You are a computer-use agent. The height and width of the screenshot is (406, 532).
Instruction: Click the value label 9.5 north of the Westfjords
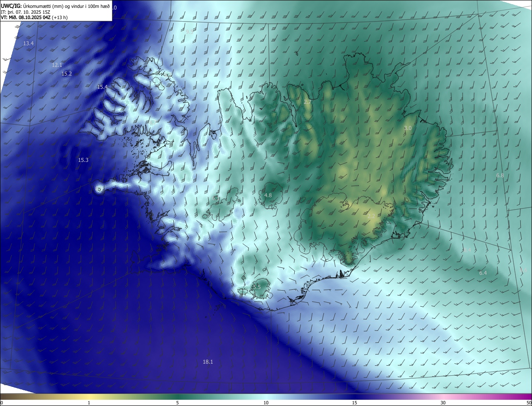190,32
